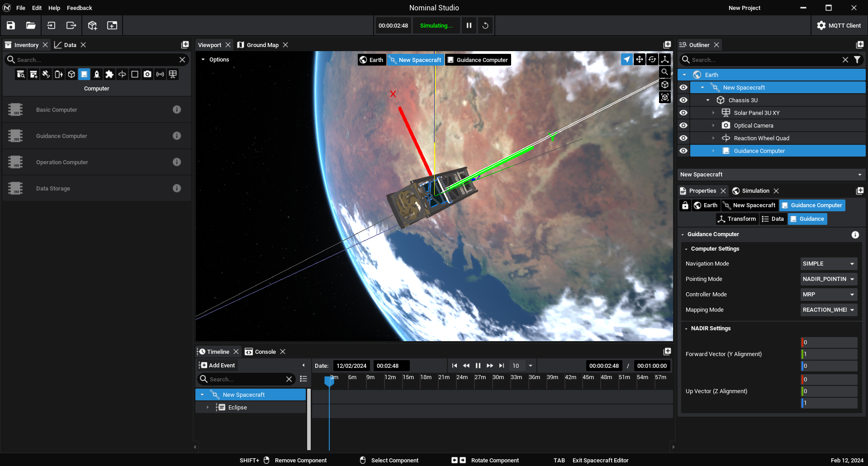Toggle visibility of Chassis 3U

683,100
